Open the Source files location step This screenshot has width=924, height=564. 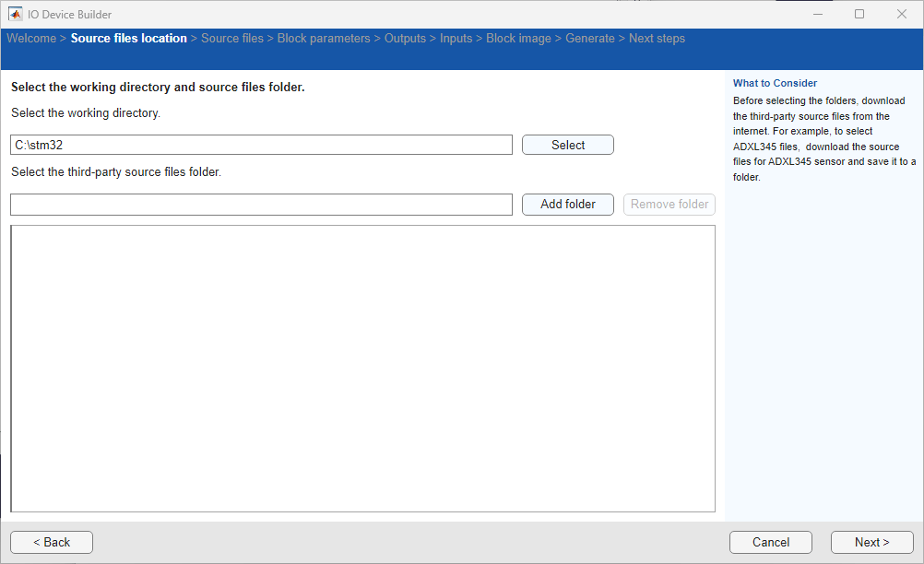(128, 39)
